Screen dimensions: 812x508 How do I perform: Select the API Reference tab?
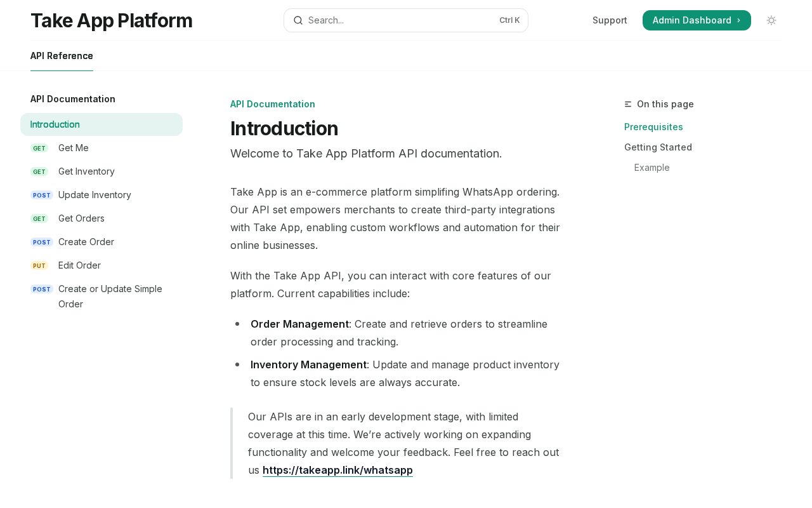62,56
